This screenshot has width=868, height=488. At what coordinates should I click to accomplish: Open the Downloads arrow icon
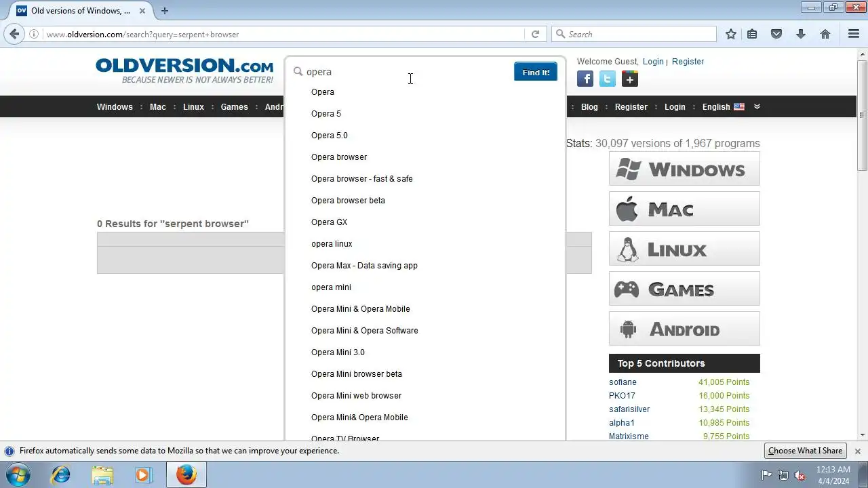point(801,34)
